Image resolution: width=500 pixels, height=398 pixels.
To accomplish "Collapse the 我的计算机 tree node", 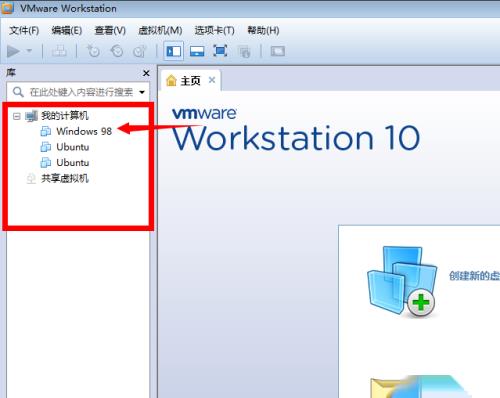I will coord(16,116).
